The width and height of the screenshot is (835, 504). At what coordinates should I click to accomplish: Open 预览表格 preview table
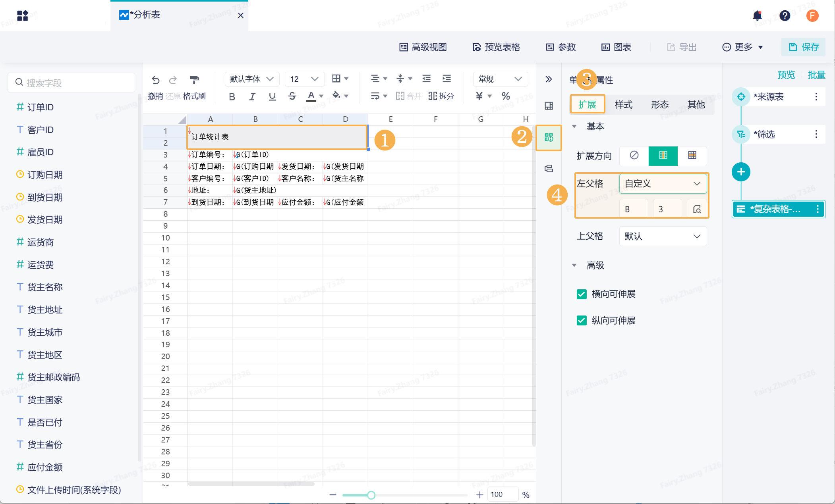point(497,47)
